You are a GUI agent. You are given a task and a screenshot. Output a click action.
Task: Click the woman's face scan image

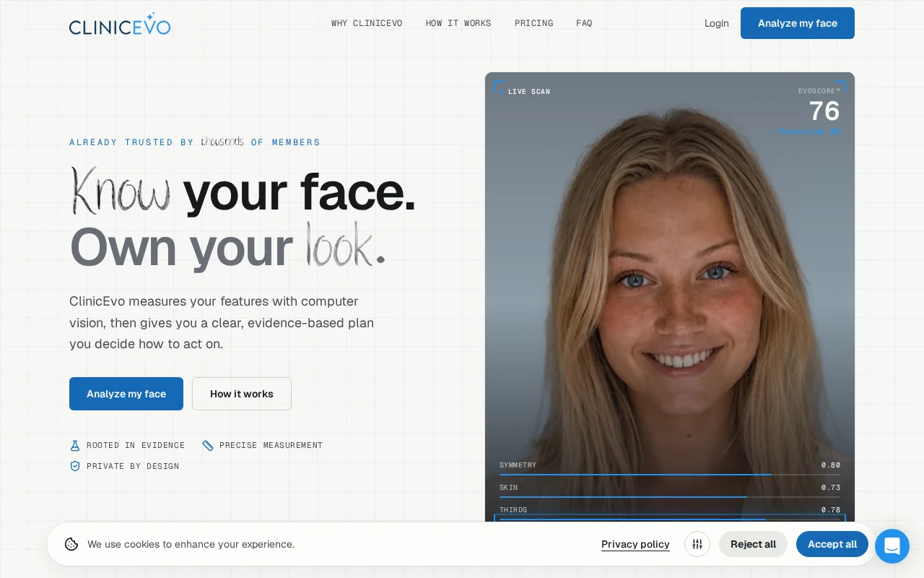(x=670, y=297)
